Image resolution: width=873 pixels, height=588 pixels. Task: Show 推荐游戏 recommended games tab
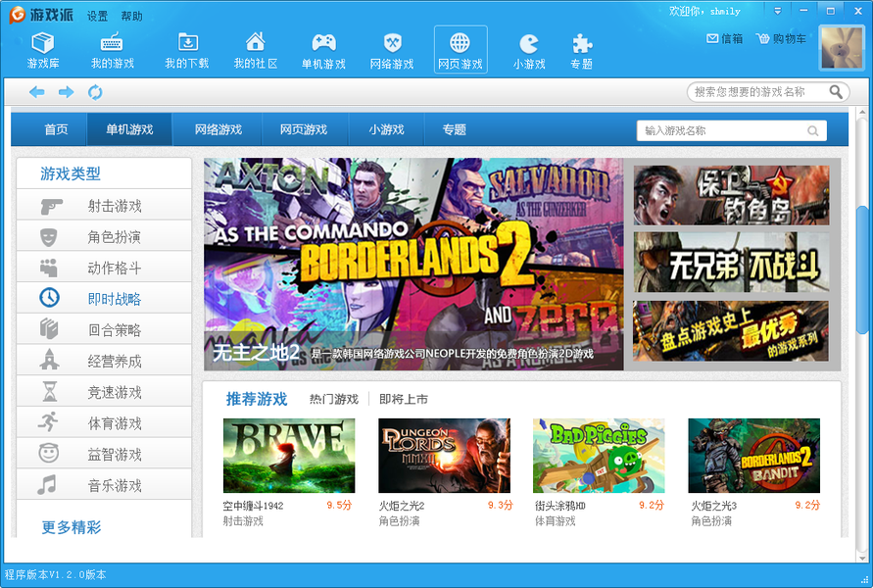[x=256, y=399]
